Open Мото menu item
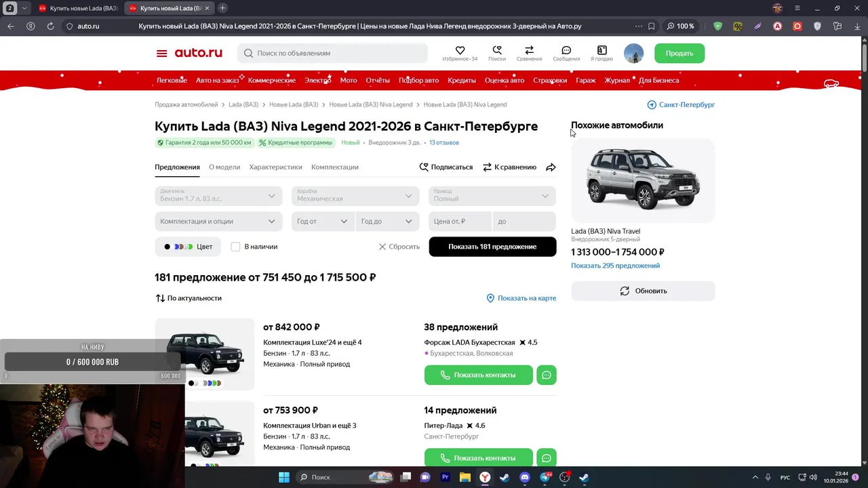Image resolution: width=868 pixels, height=488 pixels. (x=349, y=80)
